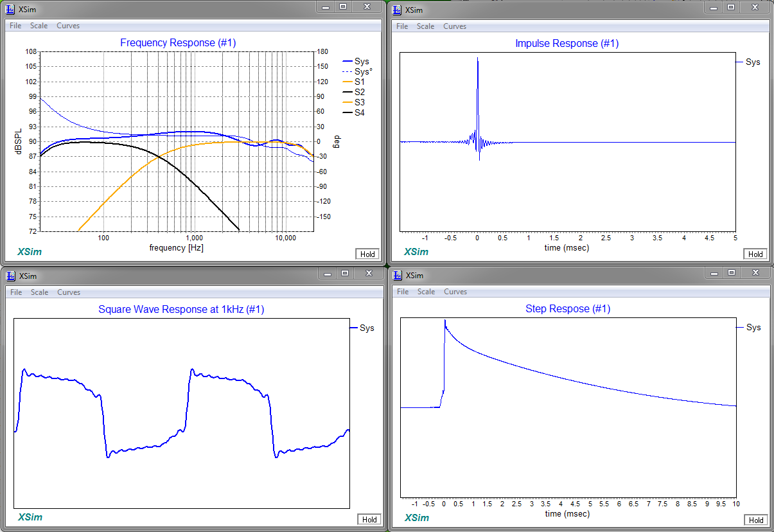774x532 pixels.
Task: Maximize the Impulse Response window
Action: 730,6
